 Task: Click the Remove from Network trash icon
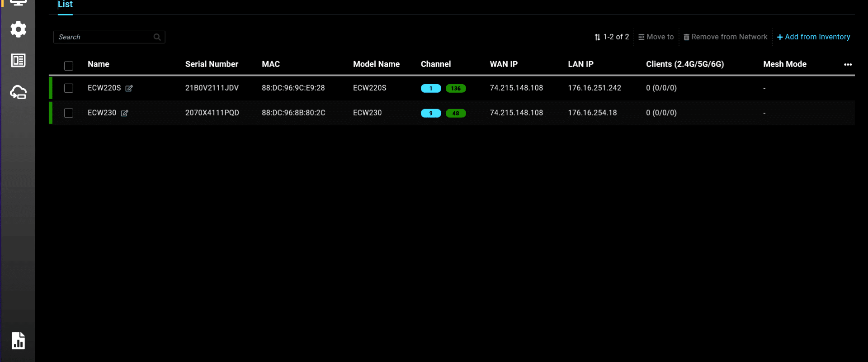pos(686,37)
